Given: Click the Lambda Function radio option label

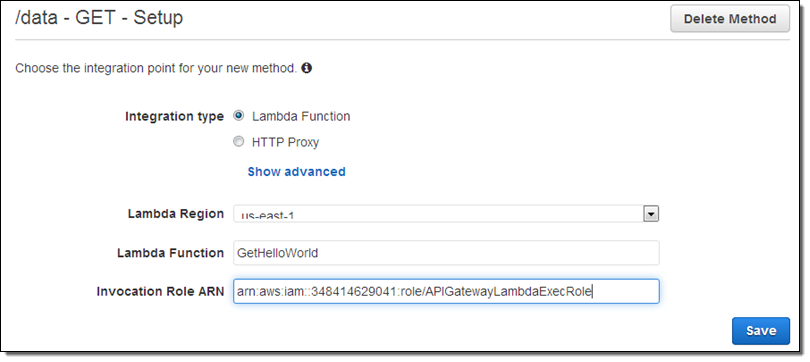Looking at the screenshot, I should point(301,117).
